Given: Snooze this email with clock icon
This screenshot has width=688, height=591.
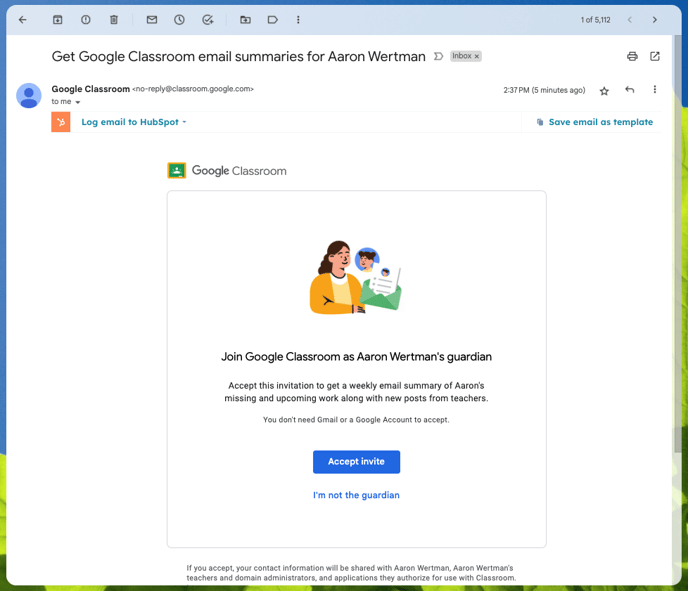Looking at the screenshot, I should pos(179,20).
